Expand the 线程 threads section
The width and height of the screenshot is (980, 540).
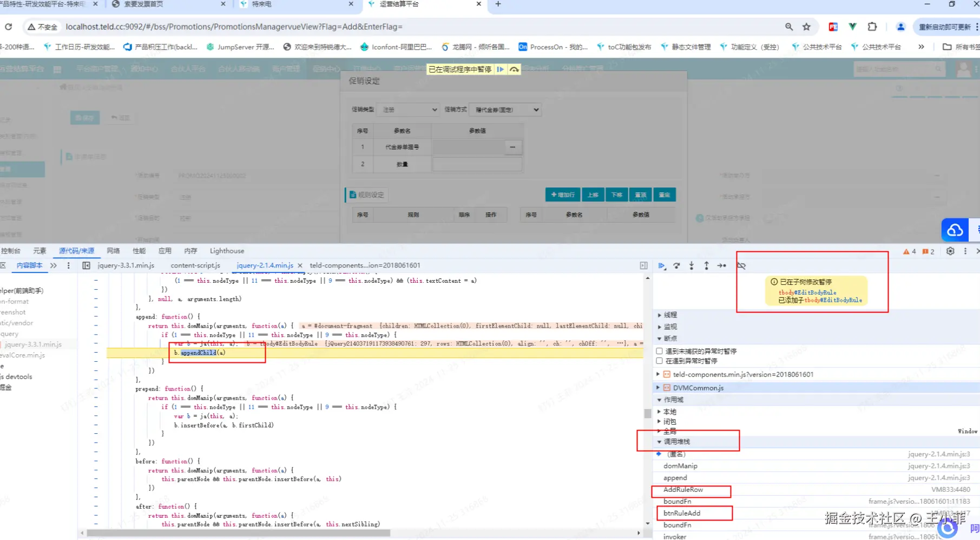pos(670,315)
